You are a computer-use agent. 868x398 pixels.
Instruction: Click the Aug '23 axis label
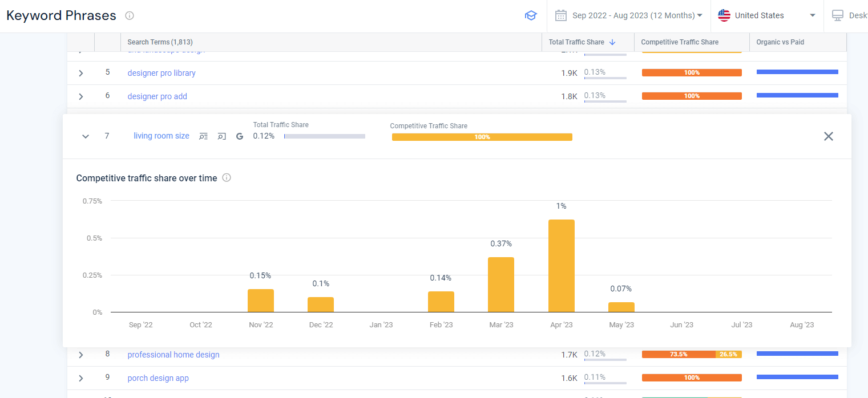coord(802,324)
